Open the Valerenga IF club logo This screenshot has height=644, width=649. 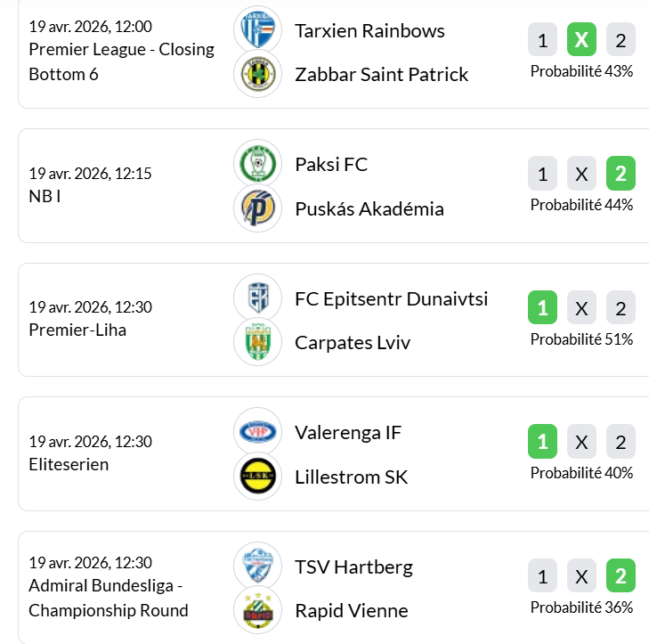pyautogui.click(x=257, y=432)
